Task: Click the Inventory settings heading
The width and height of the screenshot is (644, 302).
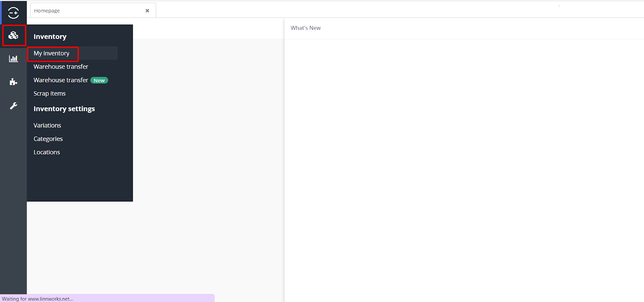Action: pyautogui.click(x=64, y=109)
